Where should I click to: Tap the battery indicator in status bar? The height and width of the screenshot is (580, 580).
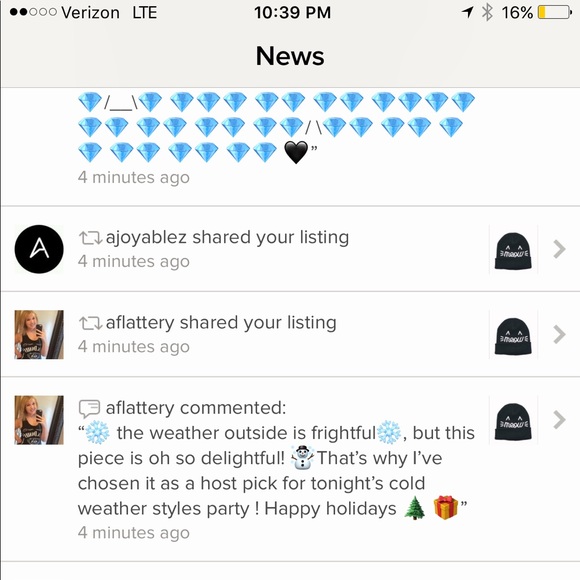point(554,12)
